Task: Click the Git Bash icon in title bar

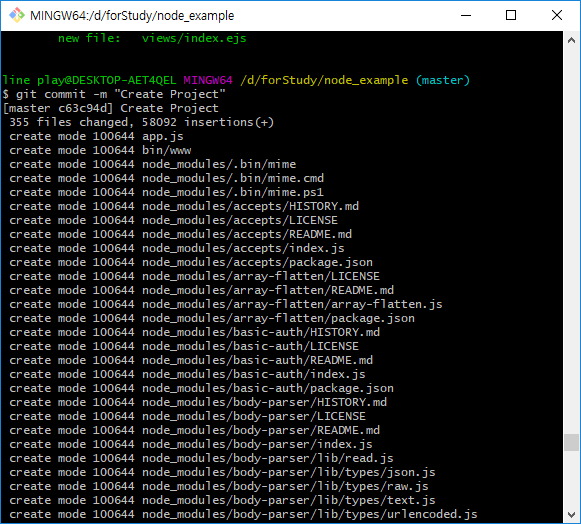Action: (17, 16)
